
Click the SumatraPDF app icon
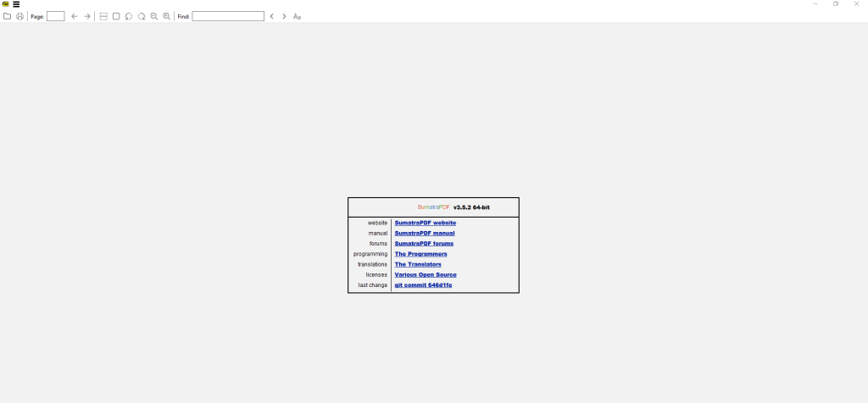(6, 4)
